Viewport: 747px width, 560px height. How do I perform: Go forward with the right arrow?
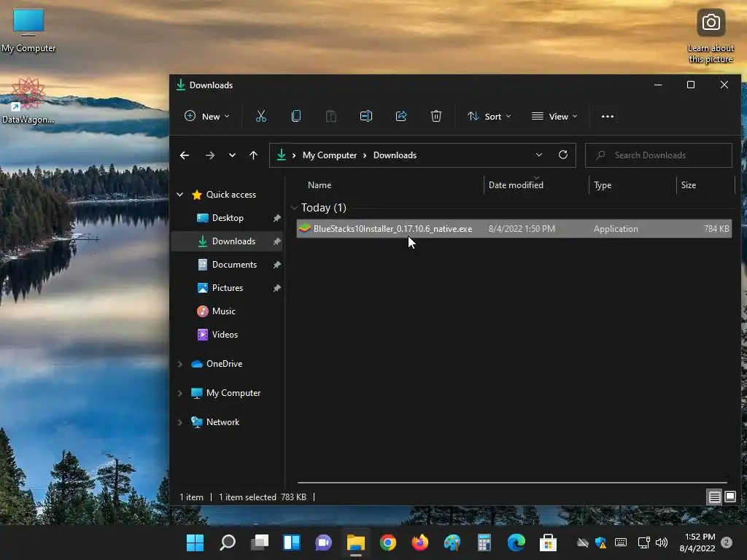tap(209, 155)
